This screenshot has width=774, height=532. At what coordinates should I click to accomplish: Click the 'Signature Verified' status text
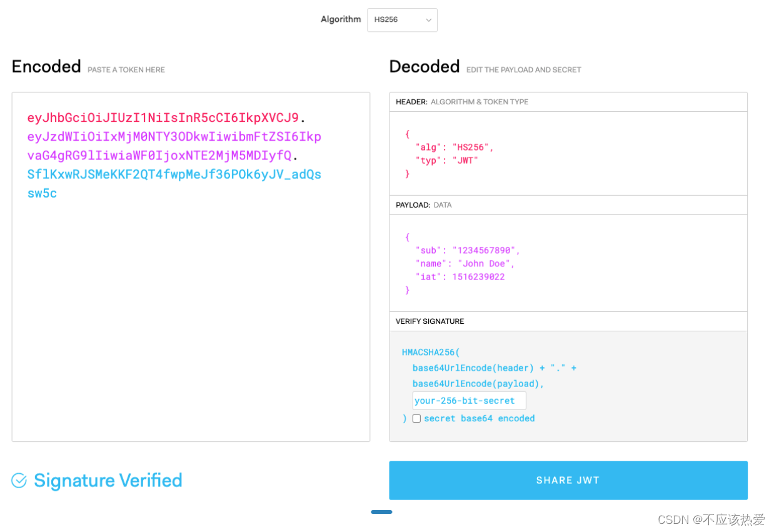(108, 480)
